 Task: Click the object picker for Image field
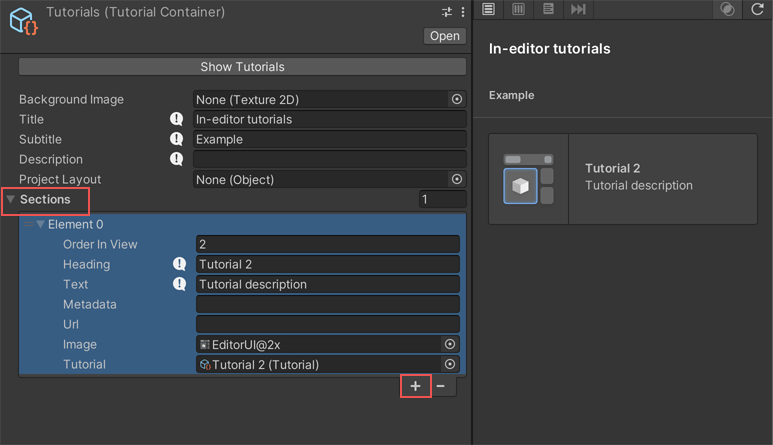pos(450,345)
